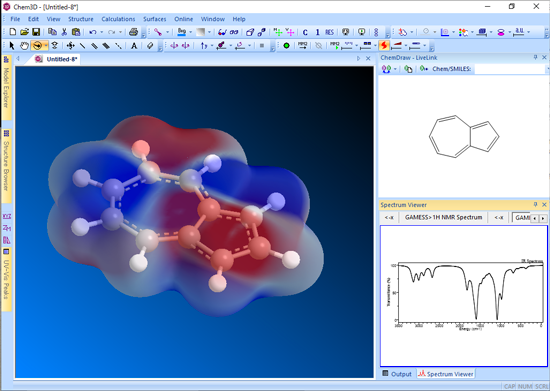Click the Chem/SMILES input field
The width and height of the screenshot is (550, 391).
[510, 69]
